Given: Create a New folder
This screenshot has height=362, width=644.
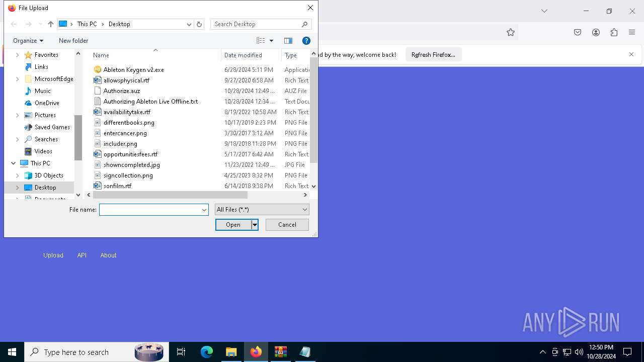Looking at the screenshot, I should pos(73,41).
